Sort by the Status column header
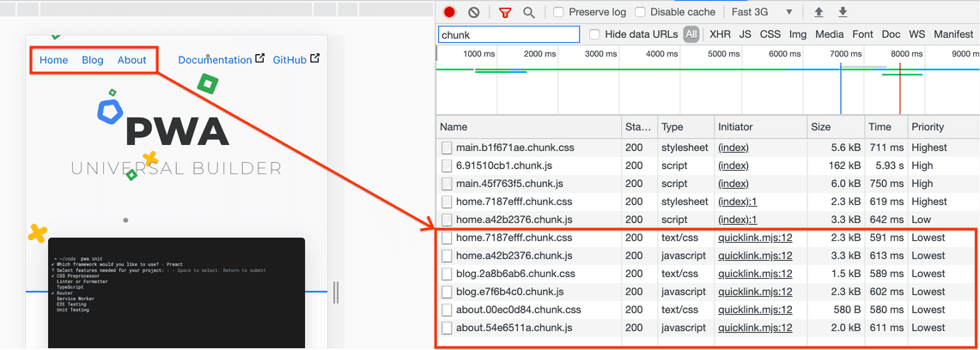This screenshot has width=980, height=350. click(640, 127)
